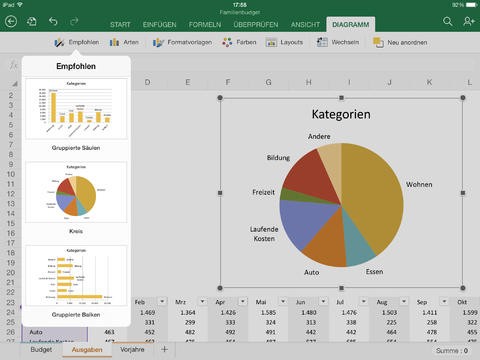The width and height of the screenshot is (480, 360).
Task: Open the Jul column filter dropdown
Action: click(364, 301)
